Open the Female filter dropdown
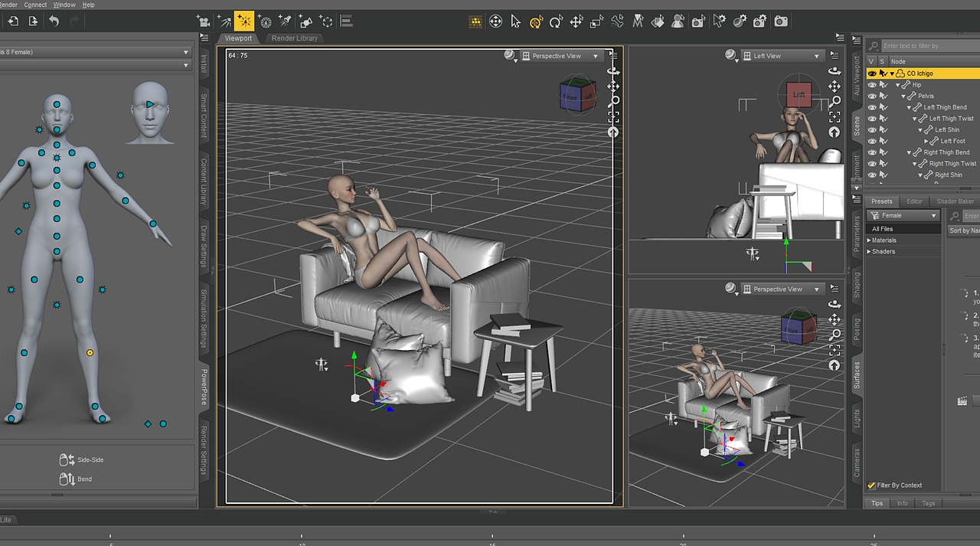This screenshot has width=980, height=546. tap(903, 216)
